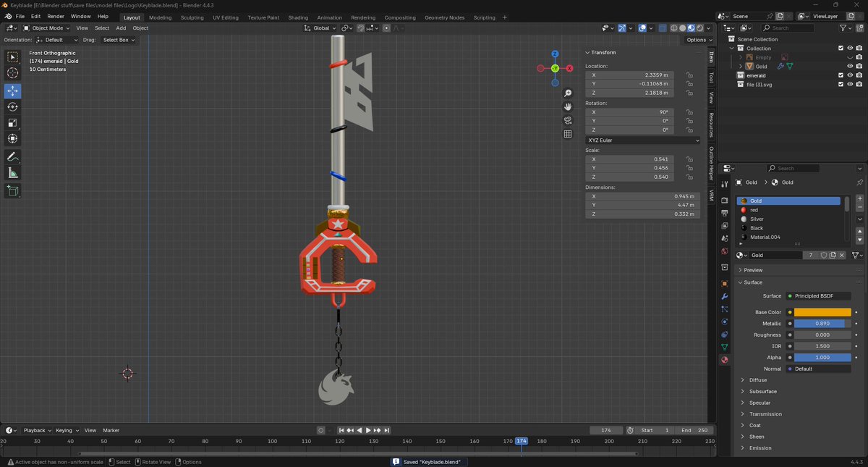Switch orthographic/perspective grid gizmo icon
The image size is (868, 467).
pos(569,134)
